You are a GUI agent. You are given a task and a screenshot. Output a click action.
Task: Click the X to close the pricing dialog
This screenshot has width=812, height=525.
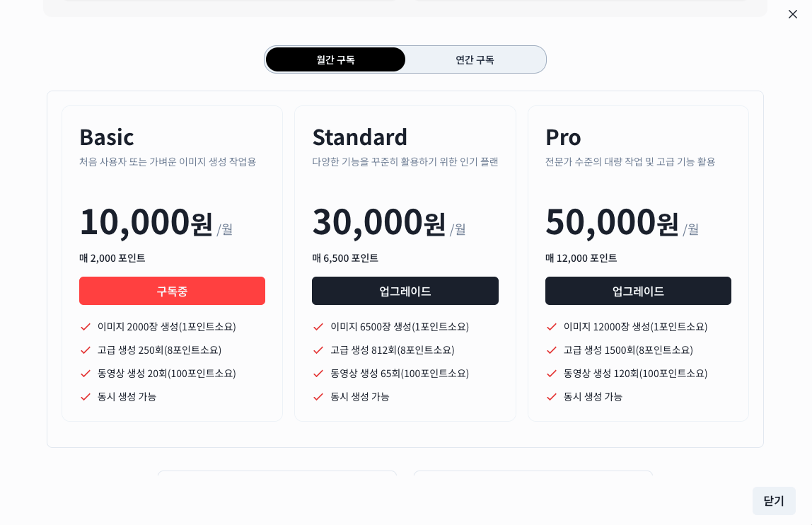click(x=793, y=14)
